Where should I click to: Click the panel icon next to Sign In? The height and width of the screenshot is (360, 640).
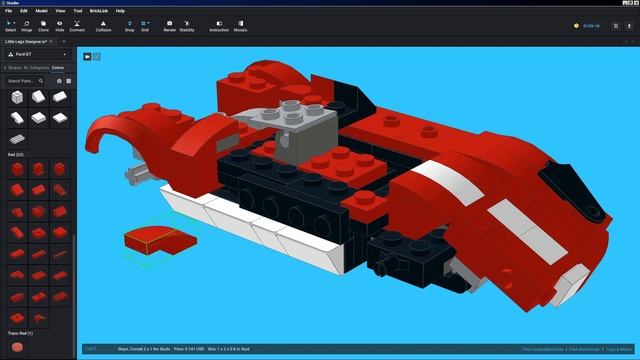tap(616, 26)
